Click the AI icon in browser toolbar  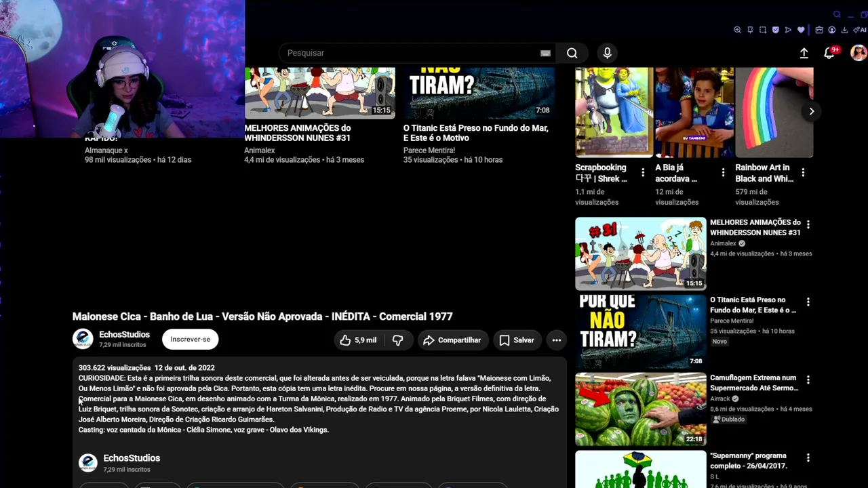point(859,30)
